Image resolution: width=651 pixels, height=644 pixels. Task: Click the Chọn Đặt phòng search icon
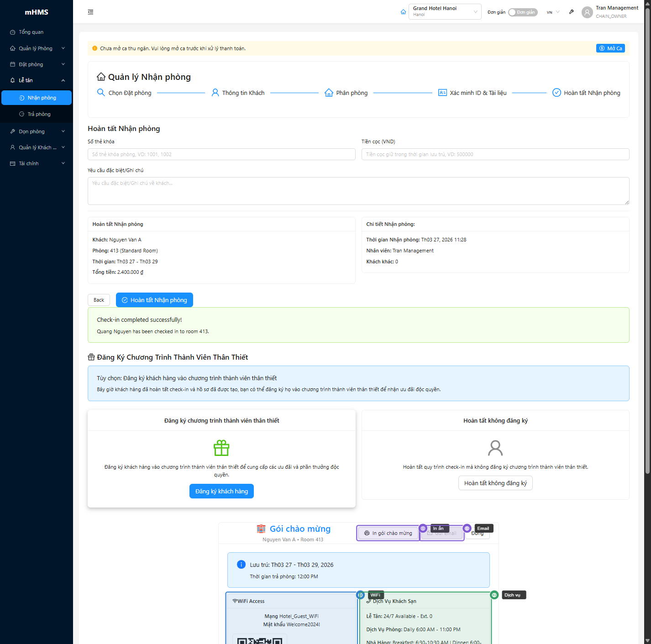coord(101,93)
